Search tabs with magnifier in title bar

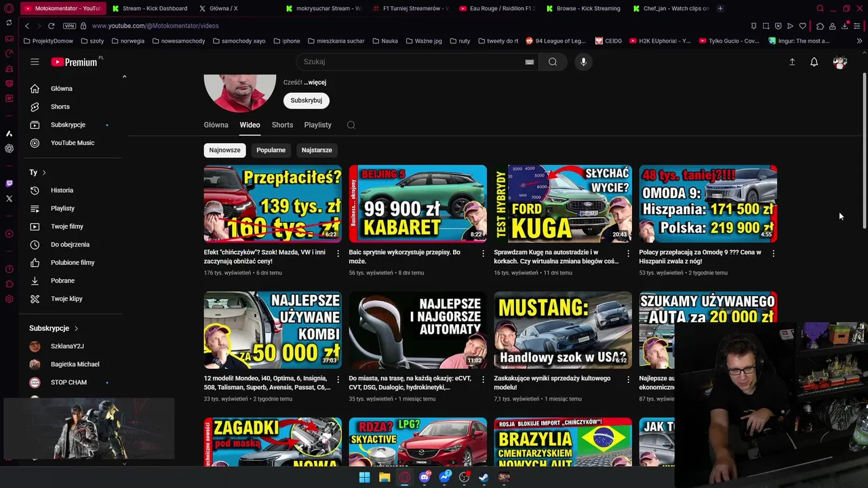[820, 9]
